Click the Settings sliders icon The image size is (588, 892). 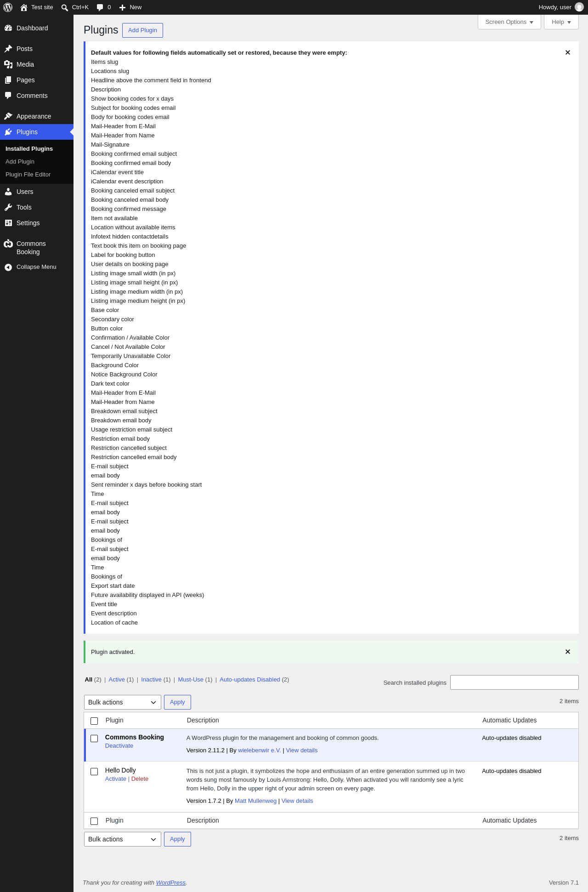[8, 223]
